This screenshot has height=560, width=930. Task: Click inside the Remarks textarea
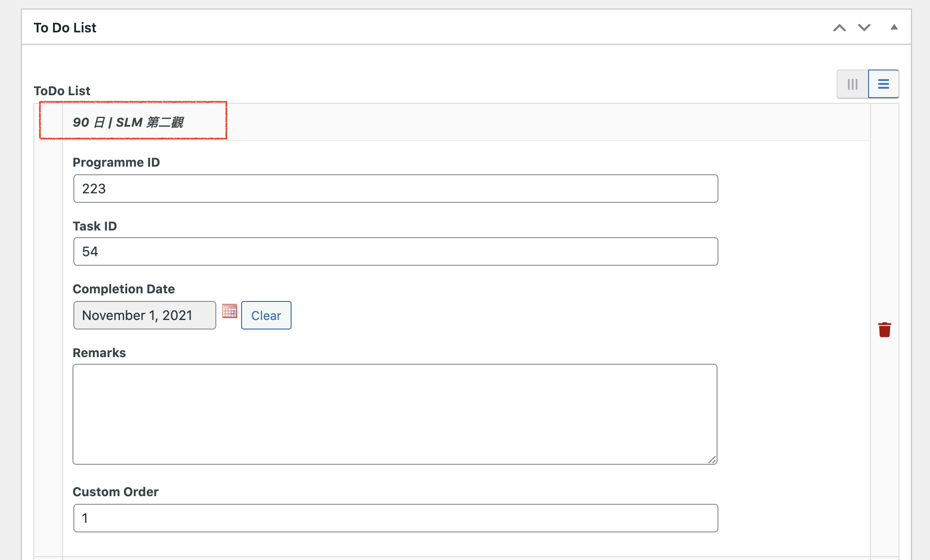click(395, 414)
